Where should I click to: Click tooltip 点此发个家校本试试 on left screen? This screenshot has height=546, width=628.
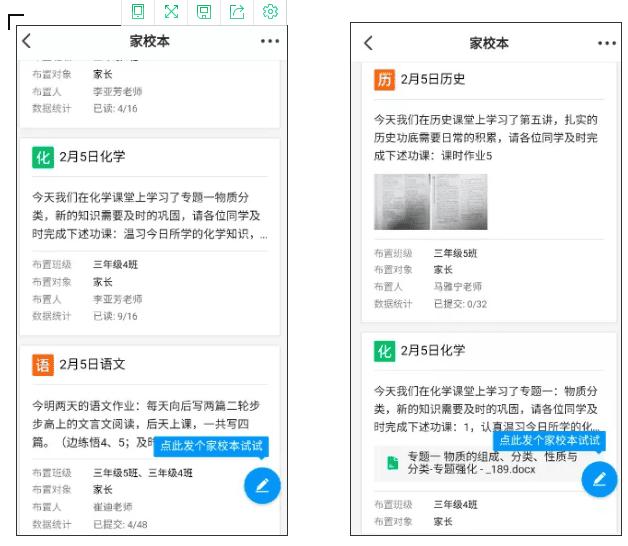211,446
